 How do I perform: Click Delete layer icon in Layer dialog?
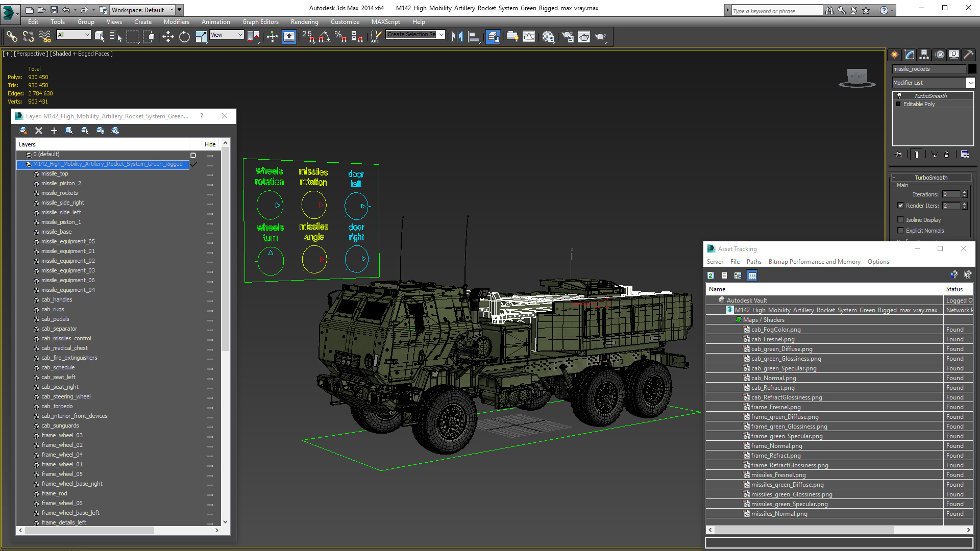pos(39,131)
